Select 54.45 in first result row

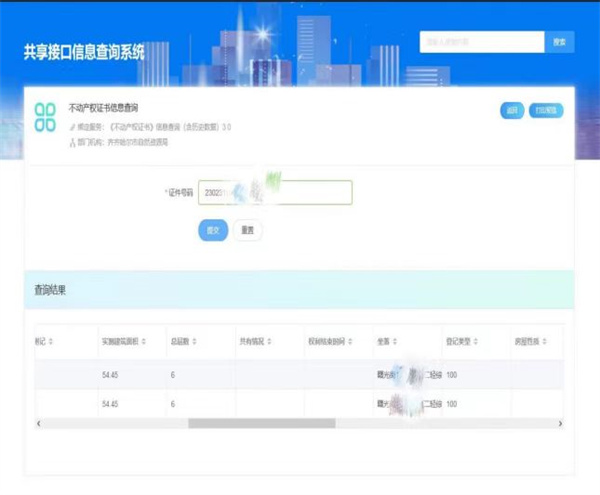(110, 375)
